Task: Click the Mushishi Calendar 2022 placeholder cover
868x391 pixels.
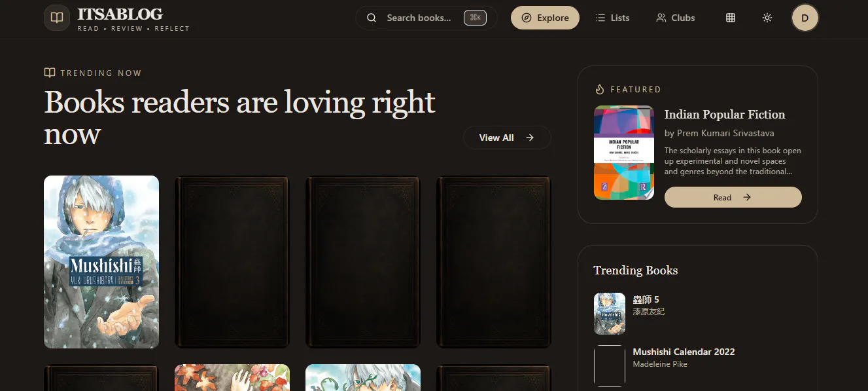Action: 610,366
